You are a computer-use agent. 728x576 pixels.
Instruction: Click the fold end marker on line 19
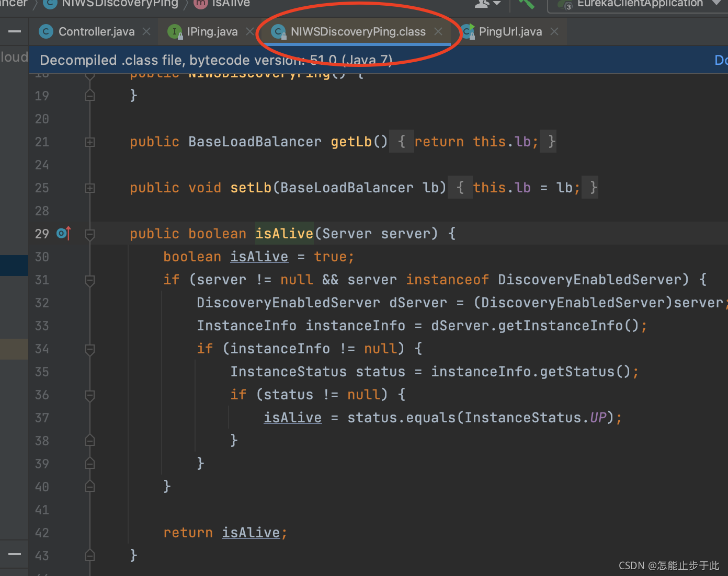tap(90, 95)
